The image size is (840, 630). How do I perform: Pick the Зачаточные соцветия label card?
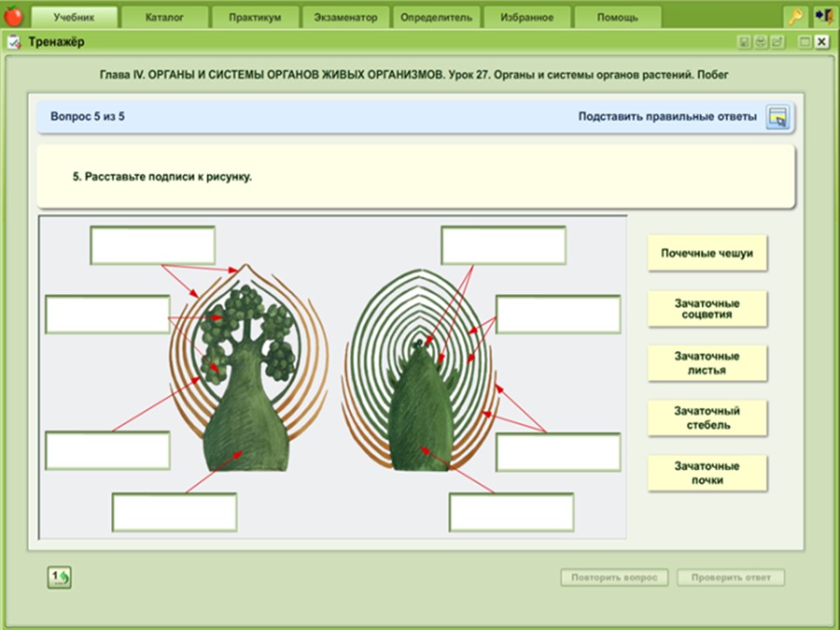[x=707, y=308]
